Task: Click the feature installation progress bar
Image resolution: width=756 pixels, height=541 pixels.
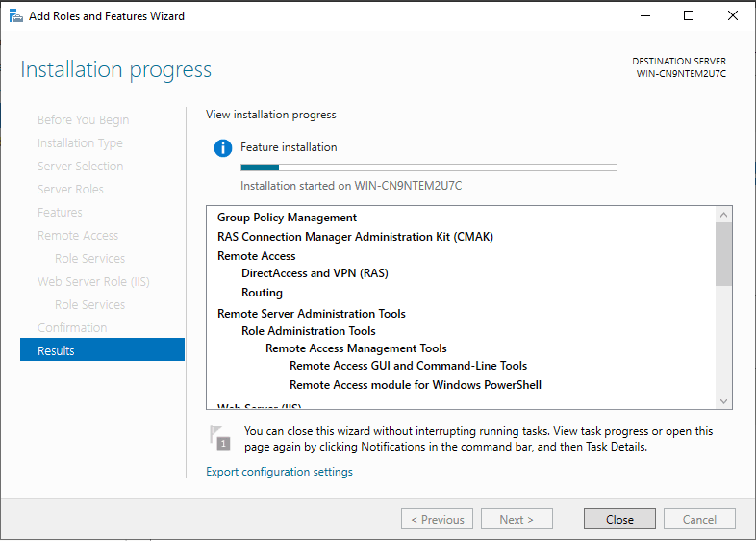Action: click(x=428, y=167)
